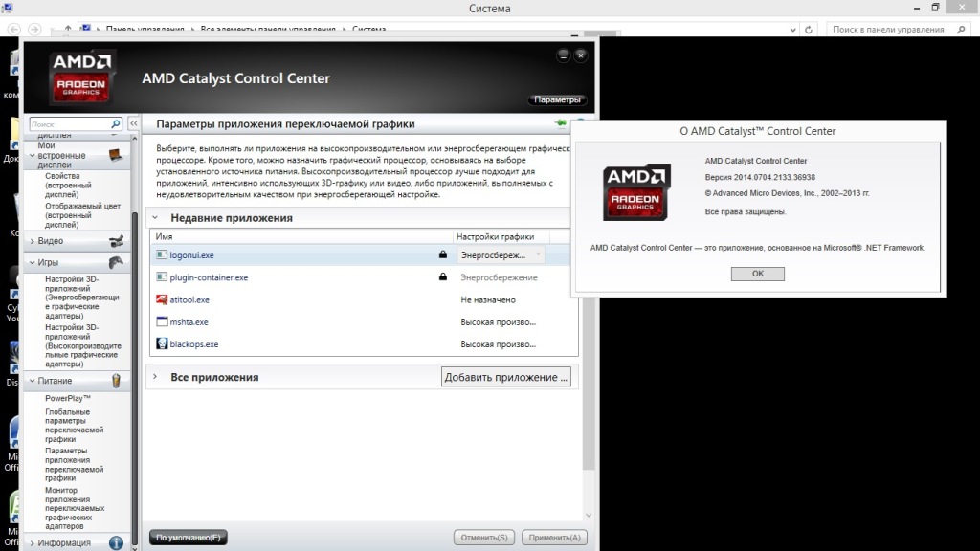Image resolution: width=980 pixels, height=551 pixels.
Task: Expand the Все приложения section
Action: (155, 377)
